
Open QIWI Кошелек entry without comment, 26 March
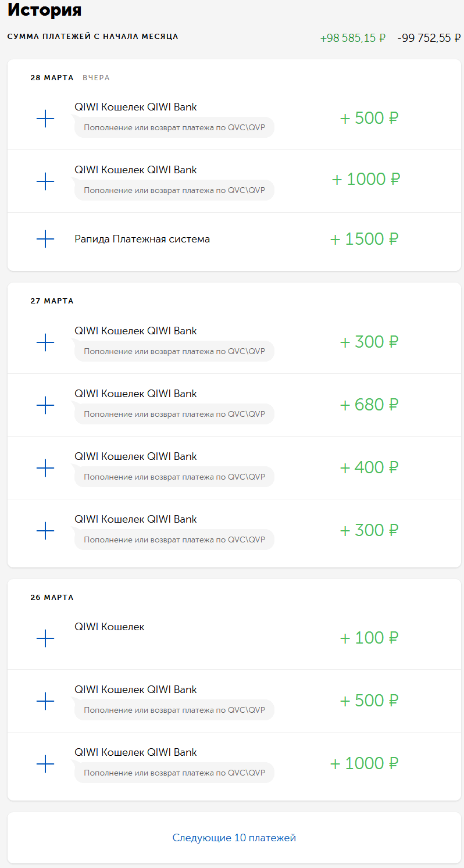click(109, 627)
